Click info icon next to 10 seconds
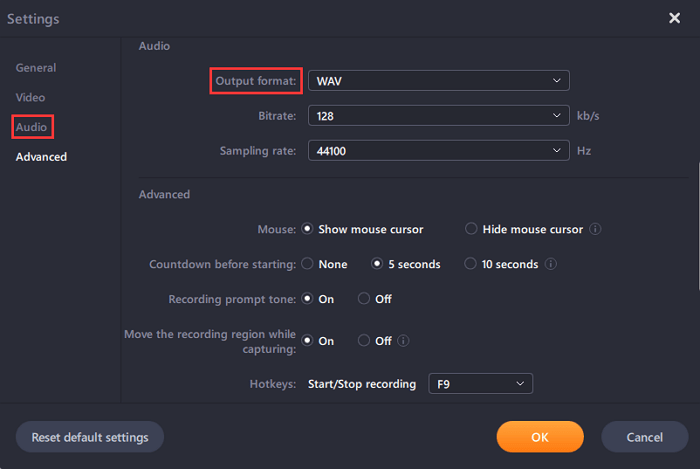700x469 pixels. tap(551, 265)
